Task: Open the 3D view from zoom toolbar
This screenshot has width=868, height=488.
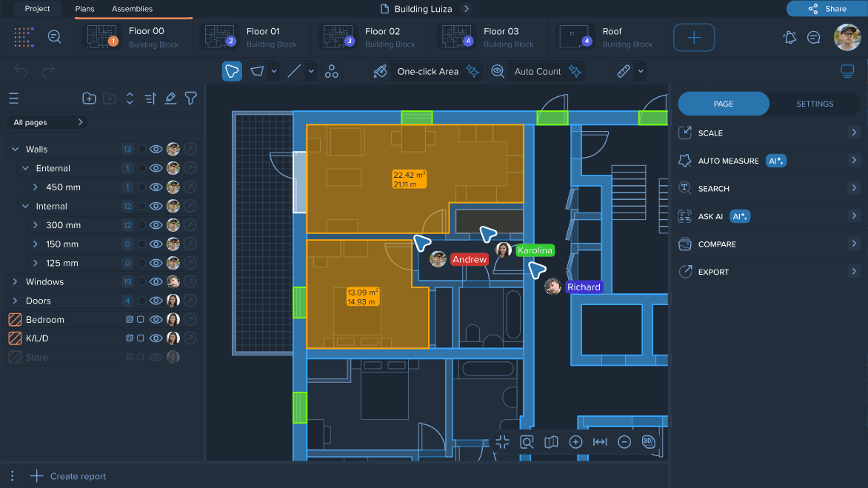Action: point(648,442)
